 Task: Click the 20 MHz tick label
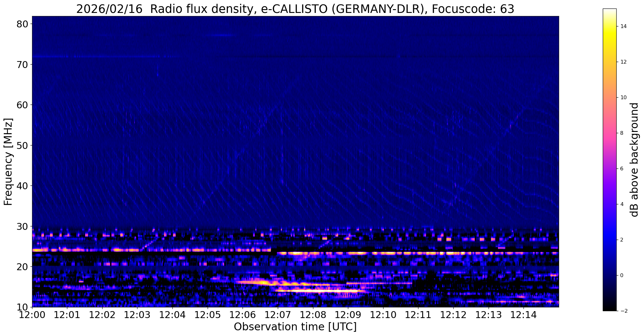23,267
